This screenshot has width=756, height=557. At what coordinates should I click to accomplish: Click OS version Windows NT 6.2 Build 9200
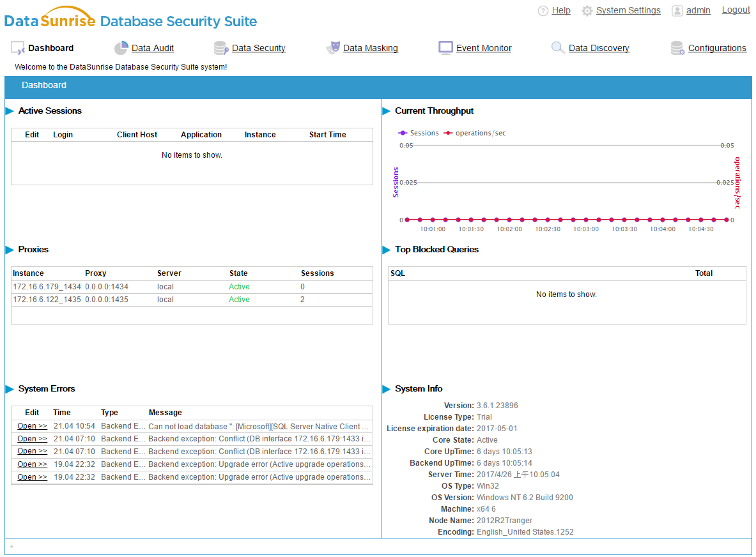[525, 497]
